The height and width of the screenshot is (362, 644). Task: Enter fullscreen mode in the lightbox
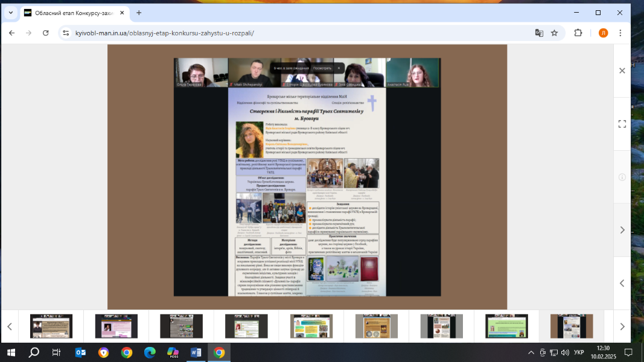(x=622, y=124)
